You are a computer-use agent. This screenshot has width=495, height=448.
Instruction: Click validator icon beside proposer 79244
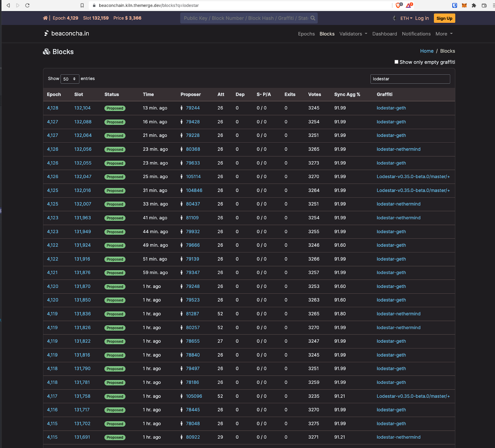coord(182,108)
